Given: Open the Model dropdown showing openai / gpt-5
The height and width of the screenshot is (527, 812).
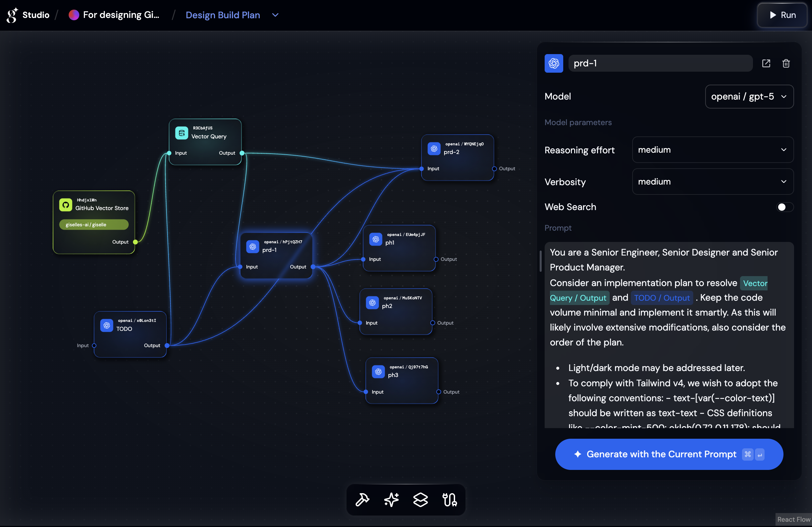Looking at the screenshot, I should point(749,97).
